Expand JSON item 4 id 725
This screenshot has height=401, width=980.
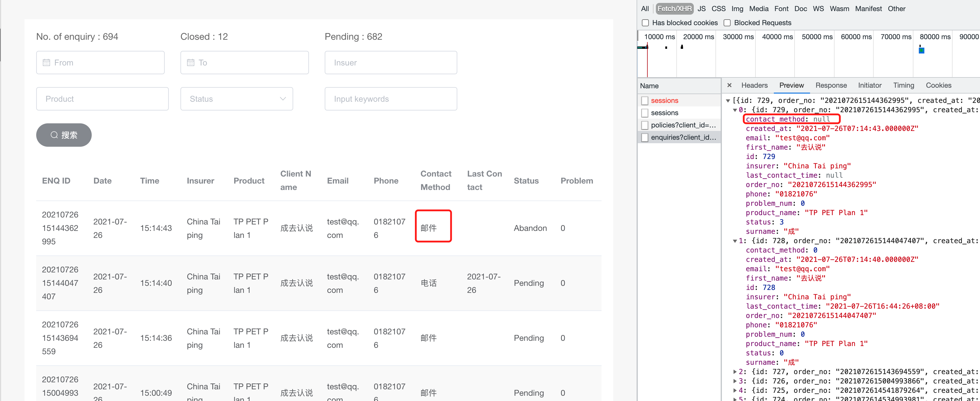coord(735,390)
